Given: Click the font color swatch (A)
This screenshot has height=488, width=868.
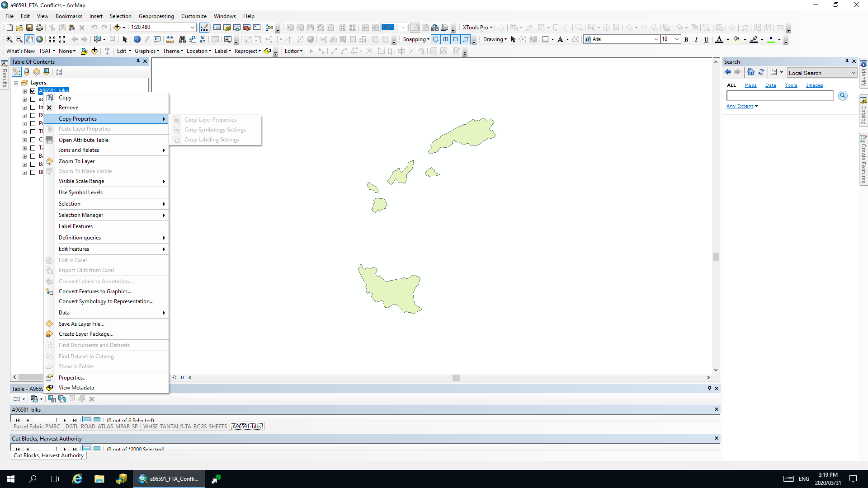Looking at the screenshot, I should click(719, 39).
